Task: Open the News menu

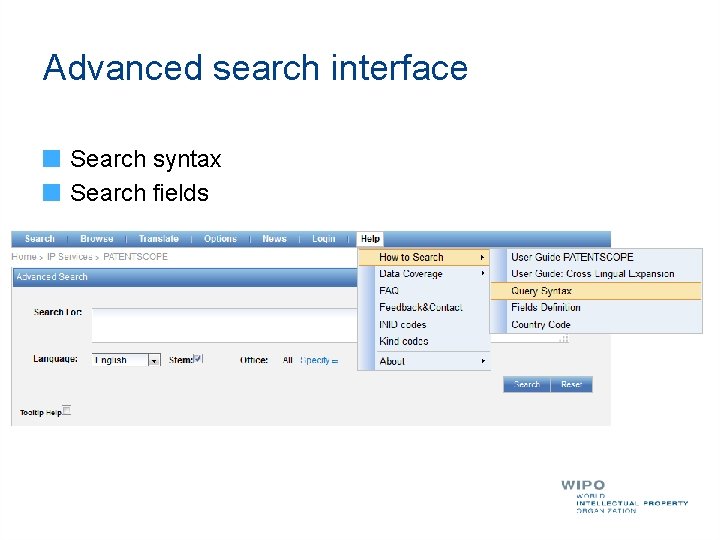Action: 274,239
